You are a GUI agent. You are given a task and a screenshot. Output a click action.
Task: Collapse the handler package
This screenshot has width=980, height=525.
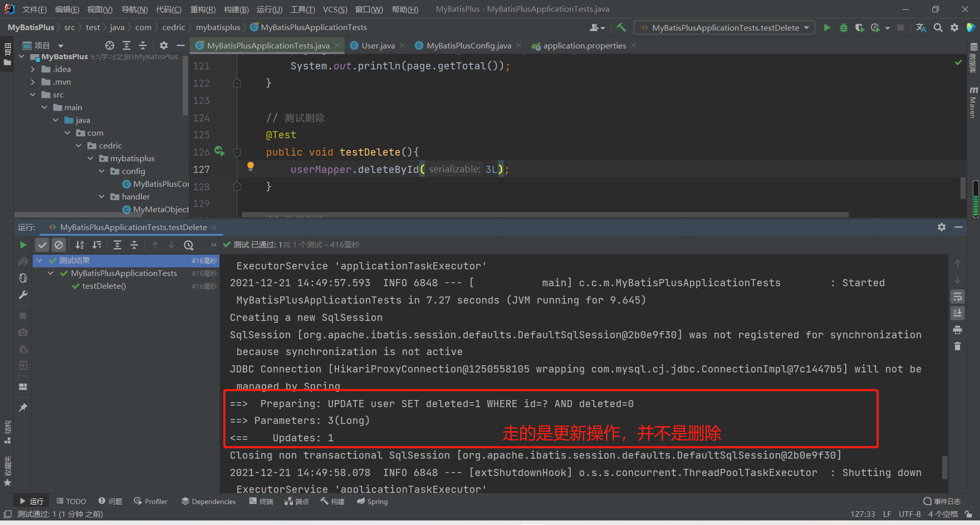[102, 196]
